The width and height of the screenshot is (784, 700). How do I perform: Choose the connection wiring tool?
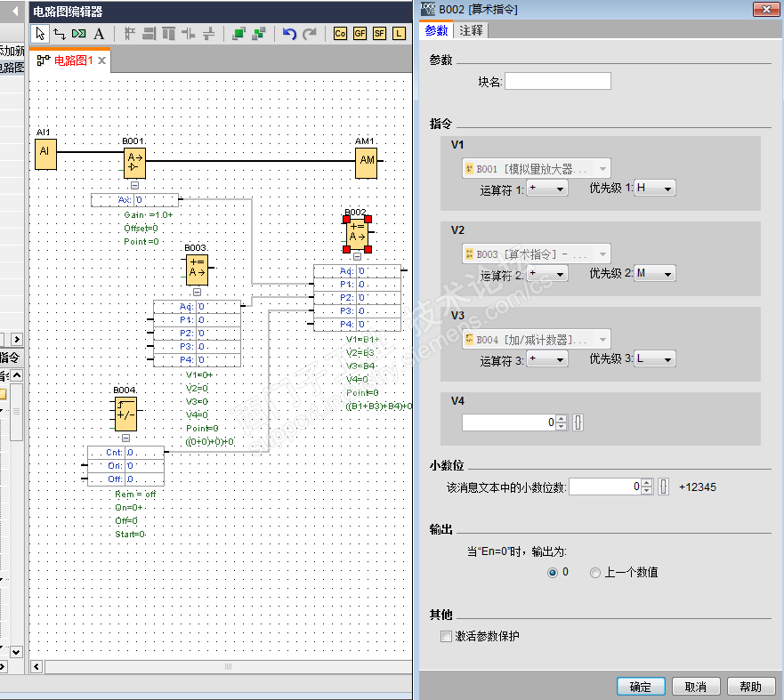(60, 34)
